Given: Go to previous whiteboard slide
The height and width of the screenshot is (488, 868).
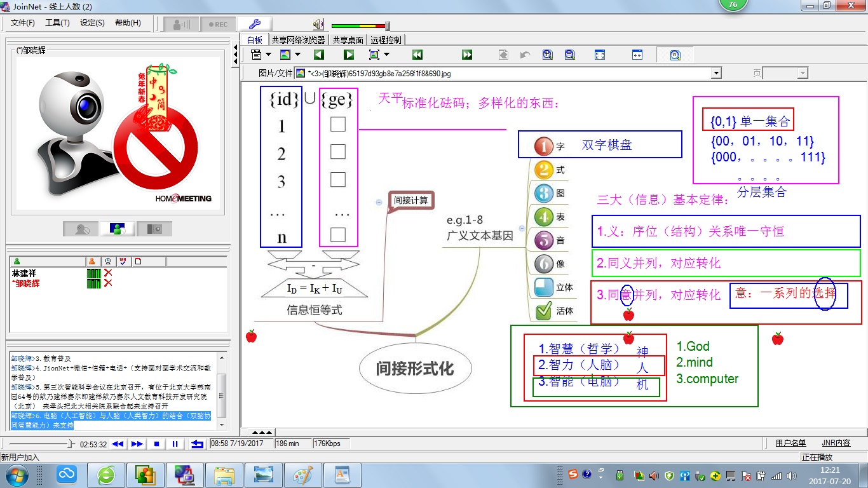Looking at the screenshot, I should [319, 55].
